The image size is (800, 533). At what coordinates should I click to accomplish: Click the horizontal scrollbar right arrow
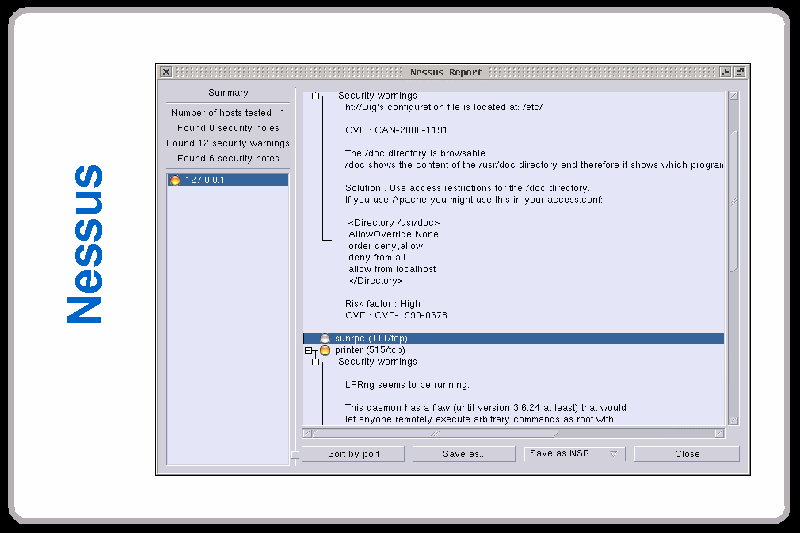tap(719, 434)
